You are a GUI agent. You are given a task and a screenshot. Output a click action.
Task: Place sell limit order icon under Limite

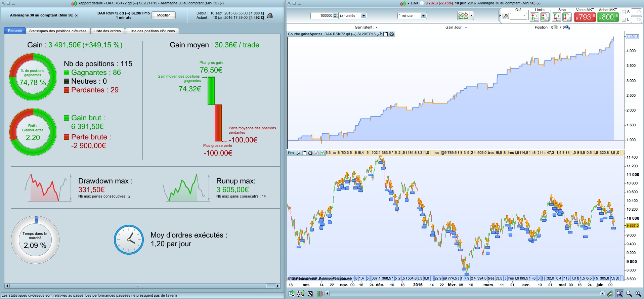click(x=534, y=16)
